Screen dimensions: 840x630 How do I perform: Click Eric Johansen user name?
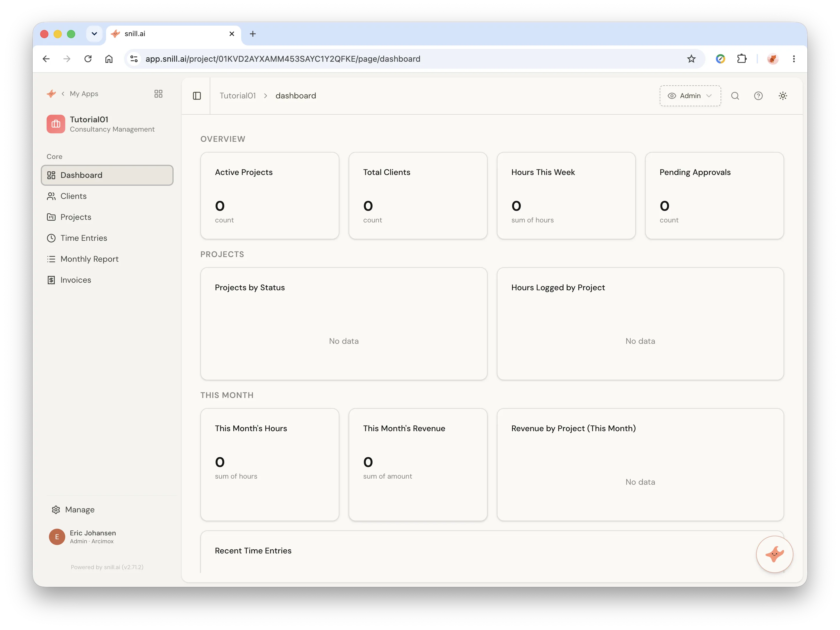pos(93,533)
